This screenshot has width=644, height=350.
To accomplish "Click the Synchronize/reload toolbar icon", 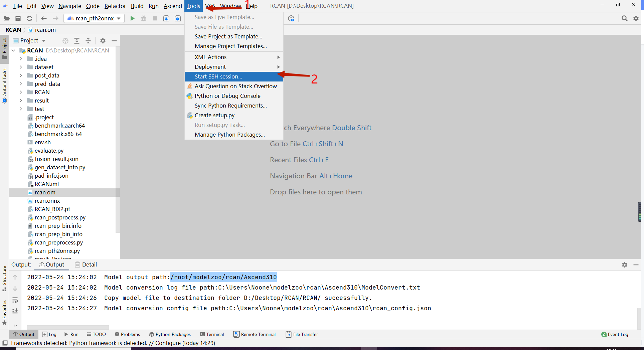I will [29, 18].
